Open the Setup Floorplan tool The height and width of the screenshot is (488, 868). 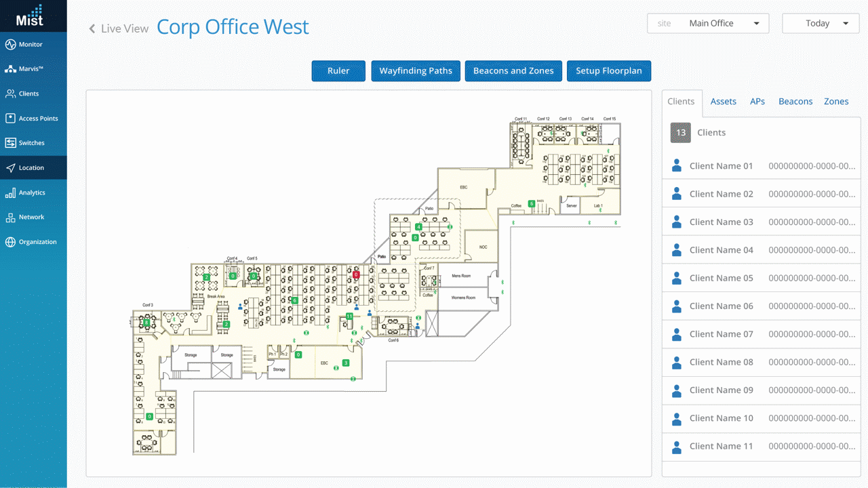tap(608, 70)
